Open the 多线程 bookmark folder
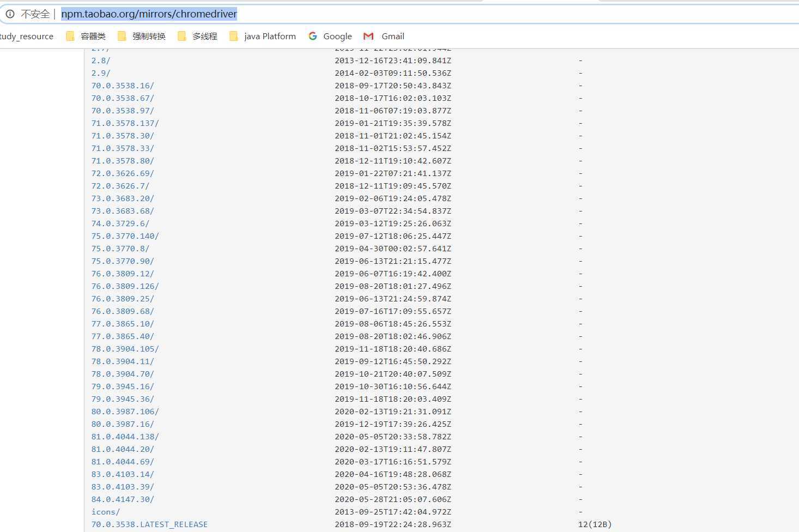 197,36
